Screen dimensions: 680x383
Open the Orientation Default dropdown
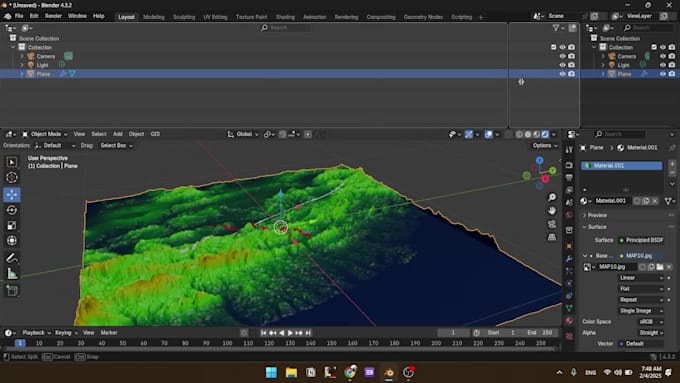[x=55, y=145]
